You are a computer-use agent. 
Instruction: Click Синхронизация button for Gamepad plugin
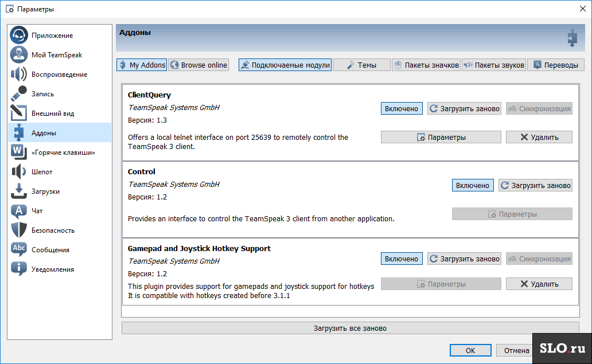point(539,259)
